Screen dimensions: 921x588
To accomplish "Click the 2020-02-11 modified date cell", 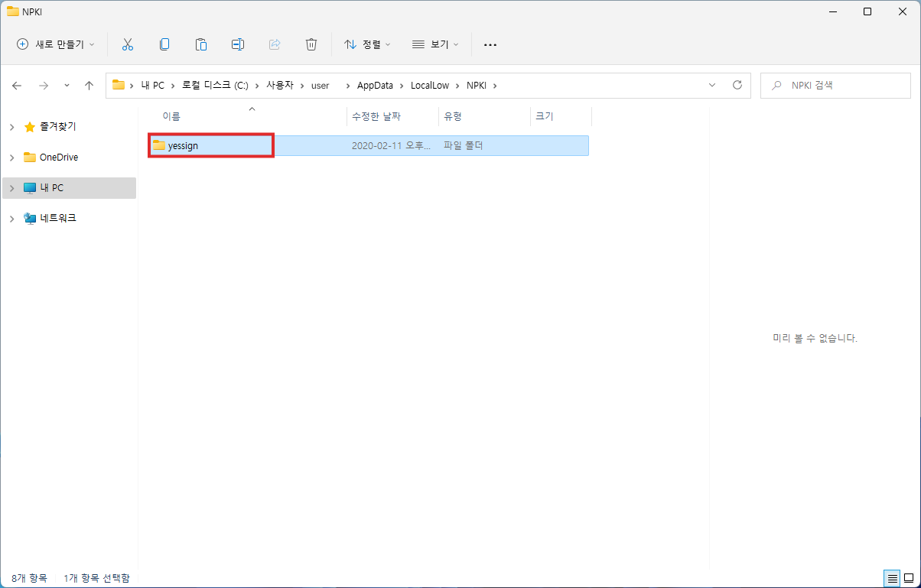I will coord(392,145).
